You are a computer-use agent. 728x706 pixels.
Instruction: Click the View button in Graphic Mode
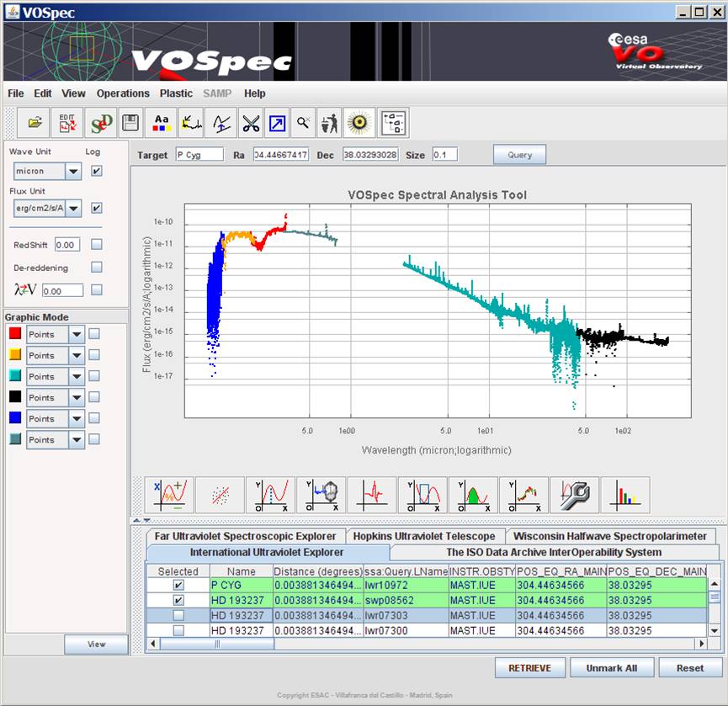(x=96, y=645)
